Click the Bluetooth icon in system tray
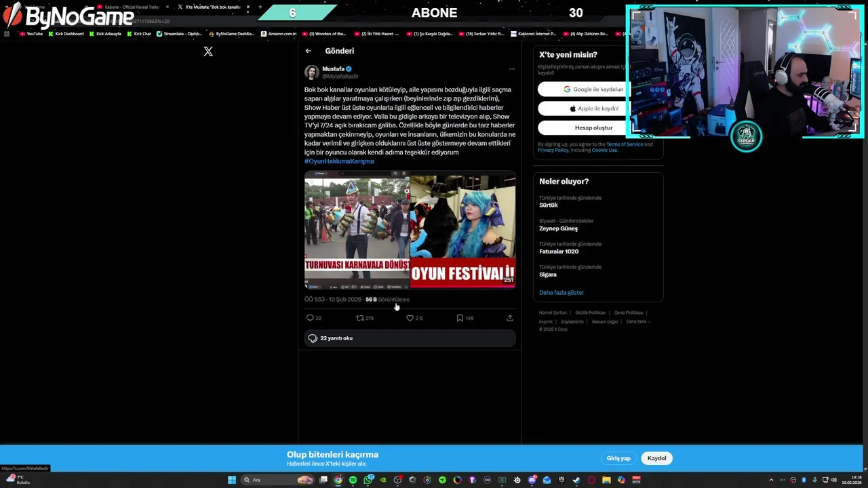This screenshot has width=868, height=488. tap(804, 480)
